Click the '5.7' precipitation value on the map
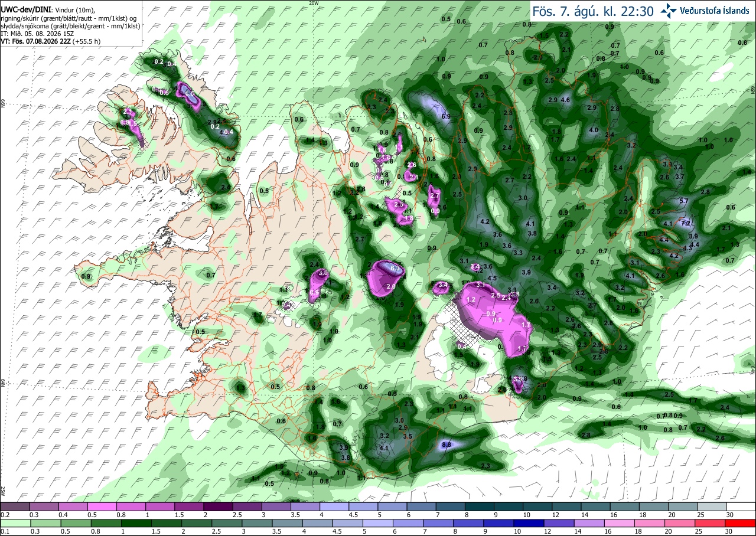 pos(684,201)
